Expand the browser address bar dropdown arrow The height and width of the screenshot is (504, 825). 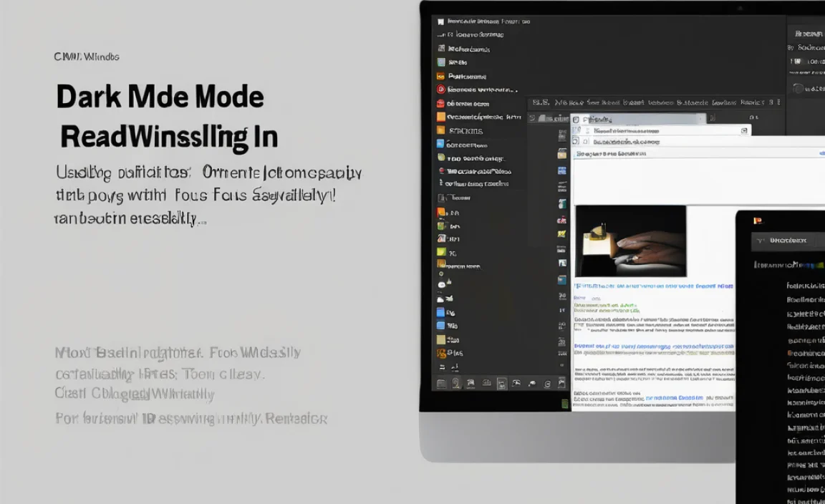coord(700,119)
